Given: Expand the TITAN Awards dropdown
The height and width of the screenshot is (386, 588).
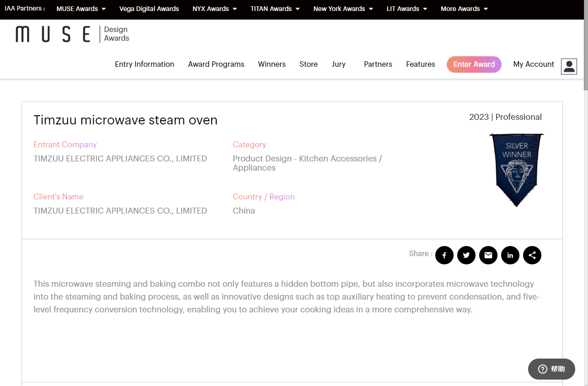Looking at the screenshot, I should pos(275,9).
